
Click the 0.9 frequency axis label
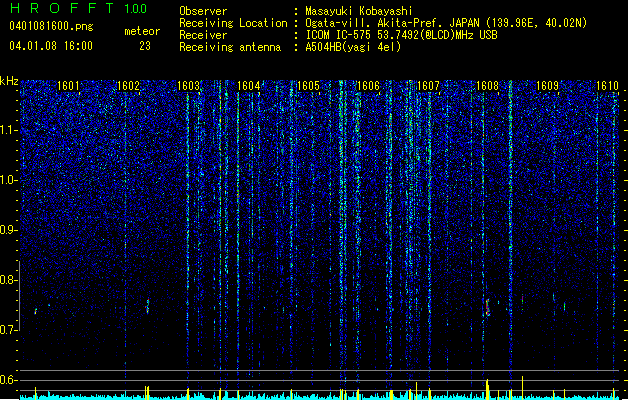(9, 230)
